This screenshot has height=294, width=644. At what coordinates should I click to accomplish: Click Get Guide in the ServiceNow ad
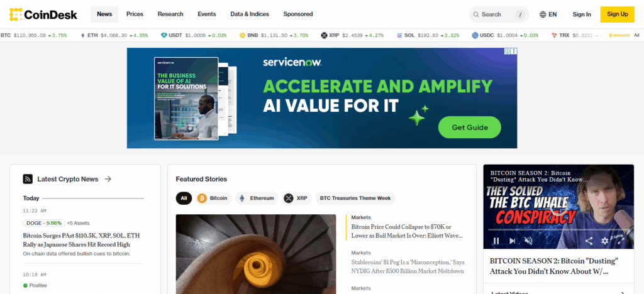click(x=470, y=128)
